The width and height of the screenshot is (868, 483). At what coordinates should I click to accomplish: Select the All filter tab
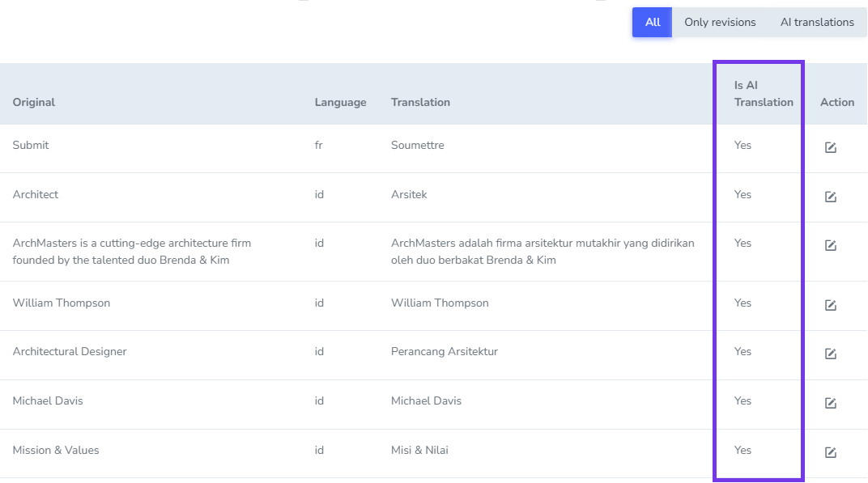(652, 23)
